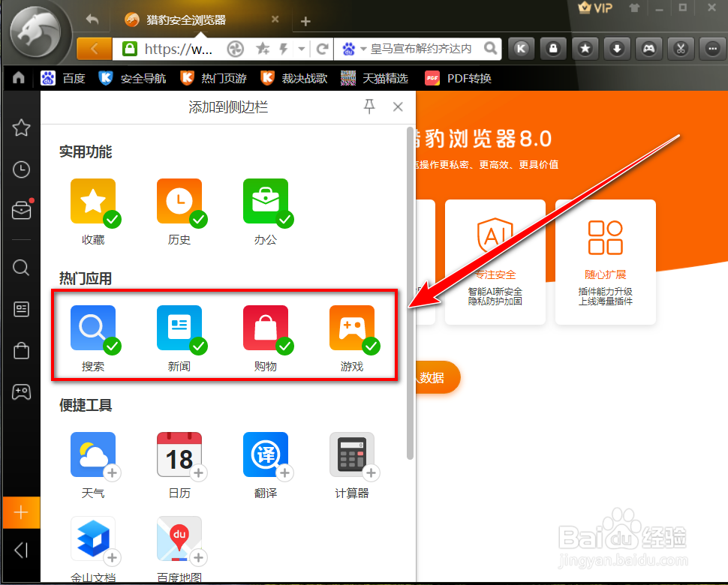Viewport: 728px width, 585px height.
Task: Open shopping bag in left sidebar
Action: tap(21, 350)
